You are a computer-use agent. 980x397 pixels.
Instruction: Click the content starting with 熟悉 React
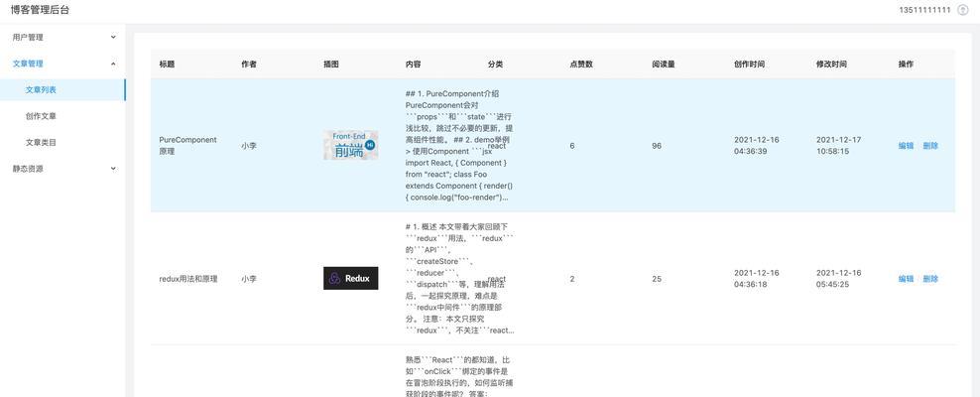coord(460,377)
